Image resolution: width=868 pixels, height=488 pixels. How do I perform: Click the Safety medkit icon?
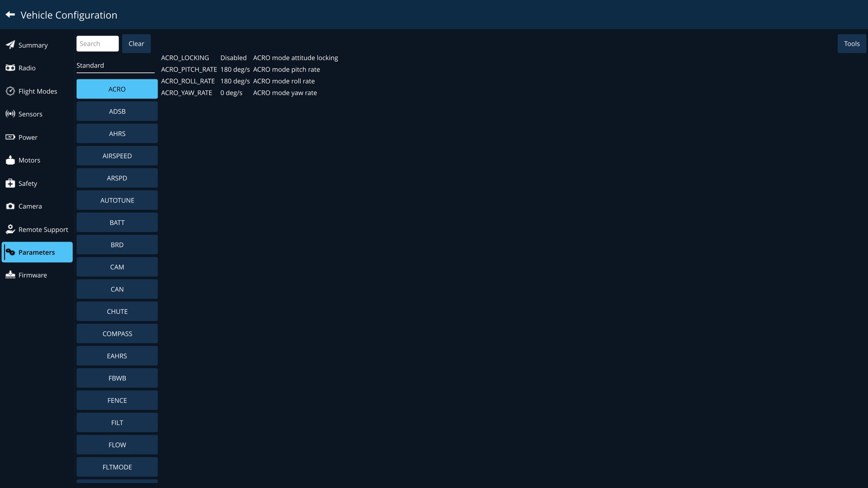(10, 183)
